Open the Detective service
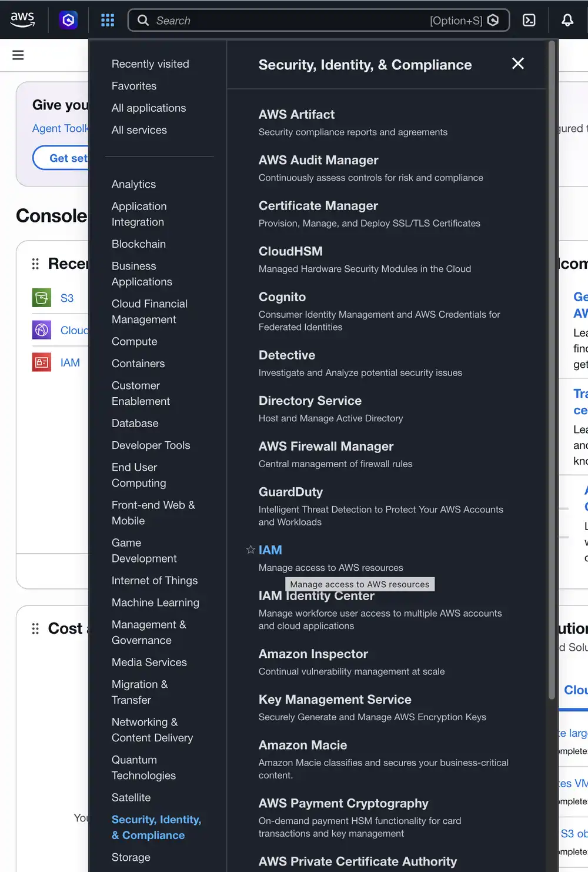 coord(287,355)
